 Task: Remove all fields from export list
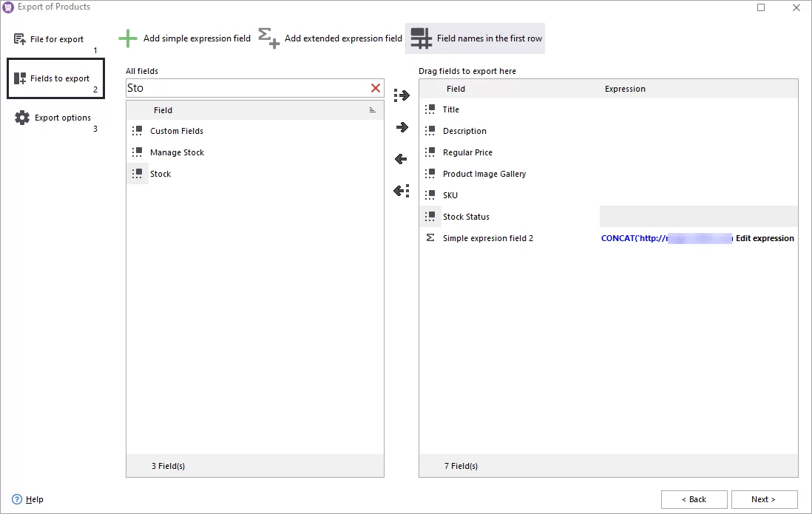pos(400,190)
